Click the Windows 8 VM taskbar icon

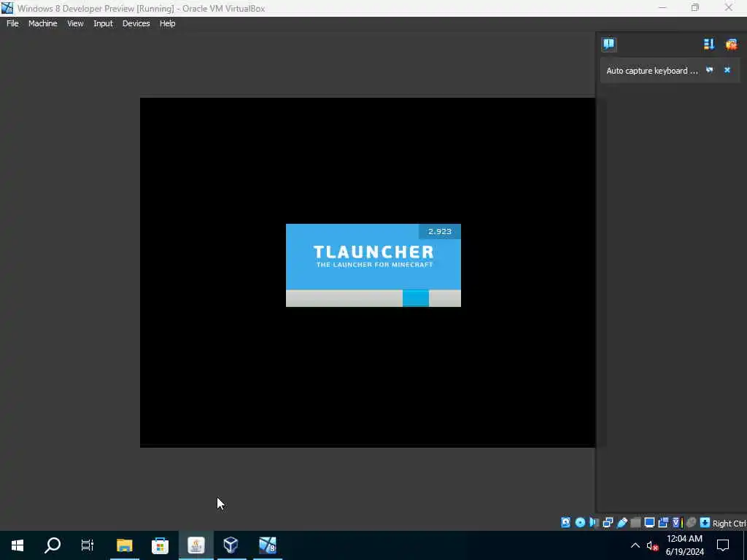click(267, 545)
